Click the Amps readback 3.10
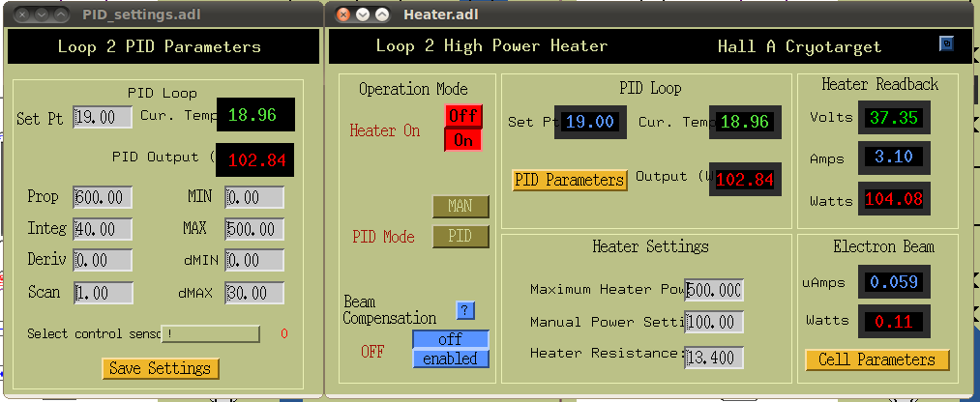 (894, 157)
